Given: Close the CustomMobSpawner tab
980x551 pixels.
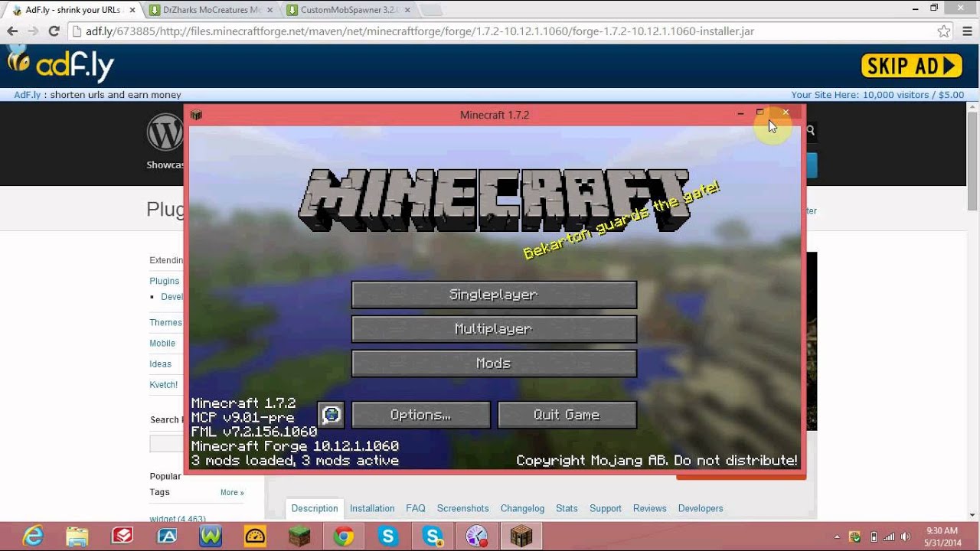Looking at the screenshot, I should [x=407, y=10].
